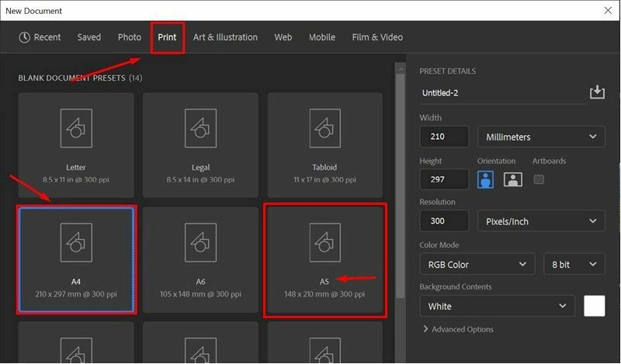Open the Film & Video tab
The width and height of the screenshot is (621, 364).
point(377,37)
